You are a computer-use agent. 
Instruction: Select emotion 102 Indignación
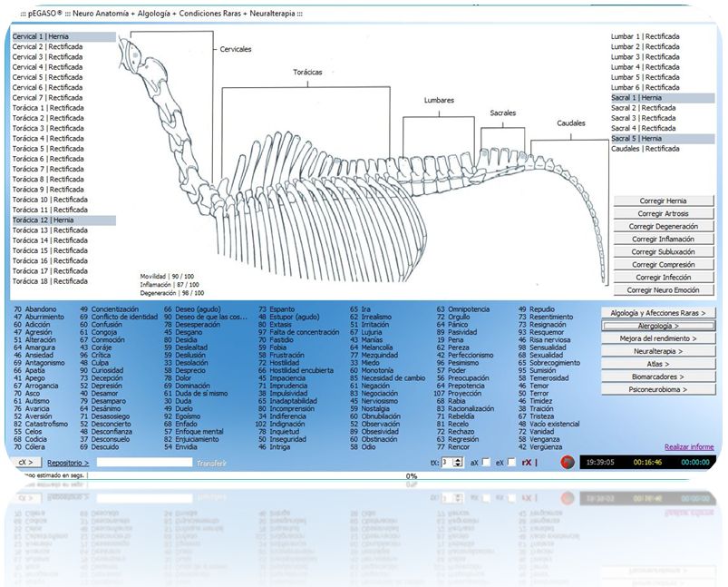tap(280, 424)
